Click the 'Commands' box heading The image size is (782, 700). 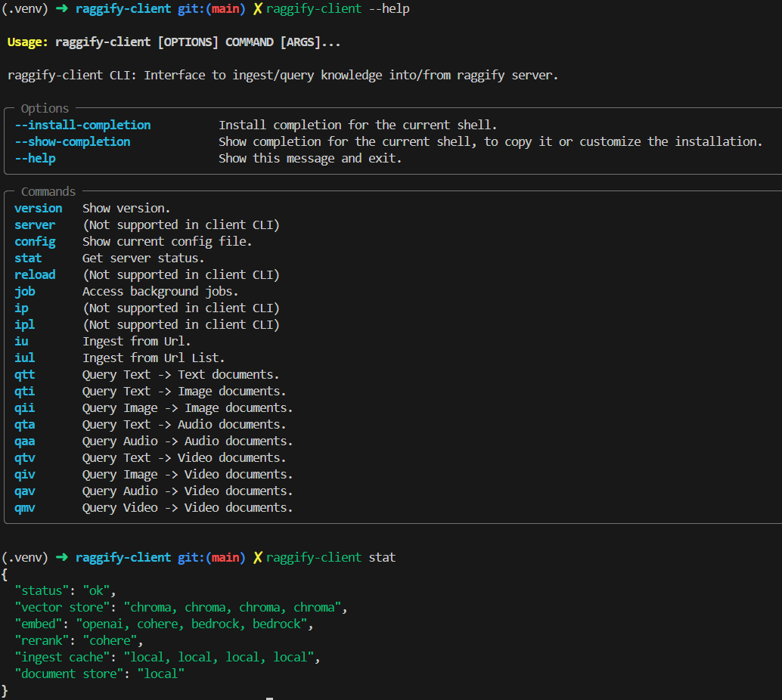click(48, 191)
